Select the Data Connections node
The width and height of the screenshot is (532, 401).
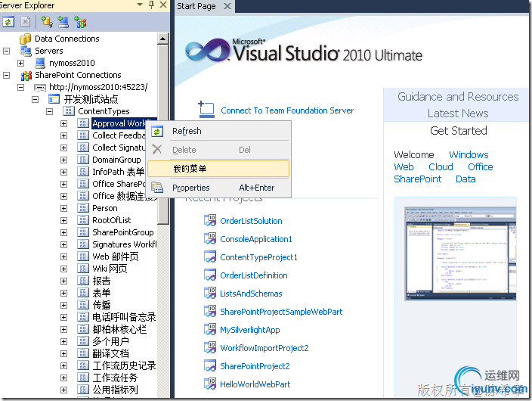click(x=66, y=39)
